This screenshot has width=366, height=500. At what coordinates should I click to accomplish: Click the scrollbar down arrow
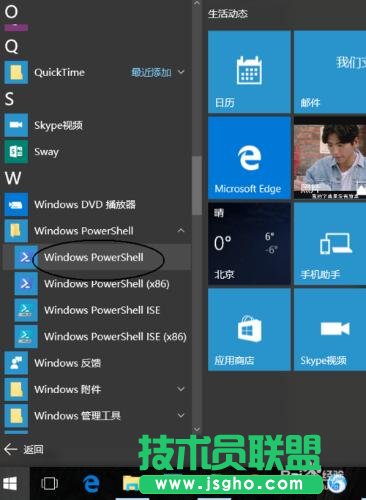click(x=197, y=429)
